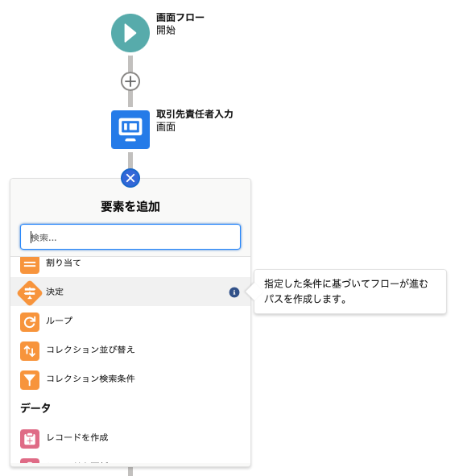This screenshot has width=459, height=476.
Task: Select レコードを作成 entry
Action: (x=77, y=437)
